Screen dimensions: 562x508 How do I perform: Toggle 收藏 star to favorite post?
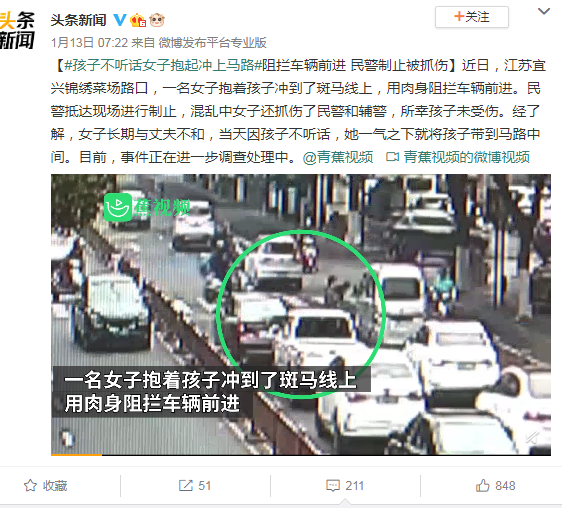click(46, 485)
